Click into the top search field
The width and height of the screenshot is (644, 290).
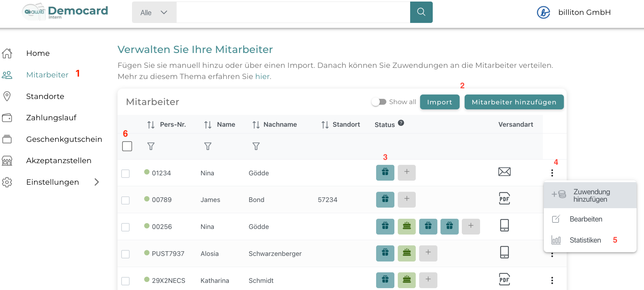coord(293,12)
